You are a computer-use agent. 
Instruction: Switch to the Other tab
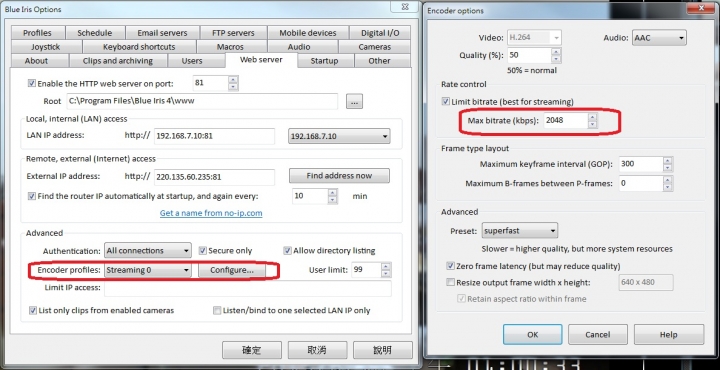379,61
